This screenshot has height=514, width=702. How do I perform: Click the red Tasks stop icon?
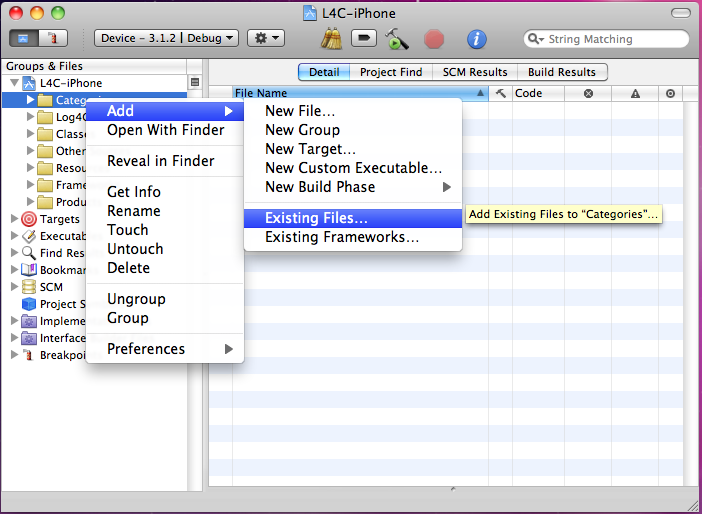(x=434, y=39)
